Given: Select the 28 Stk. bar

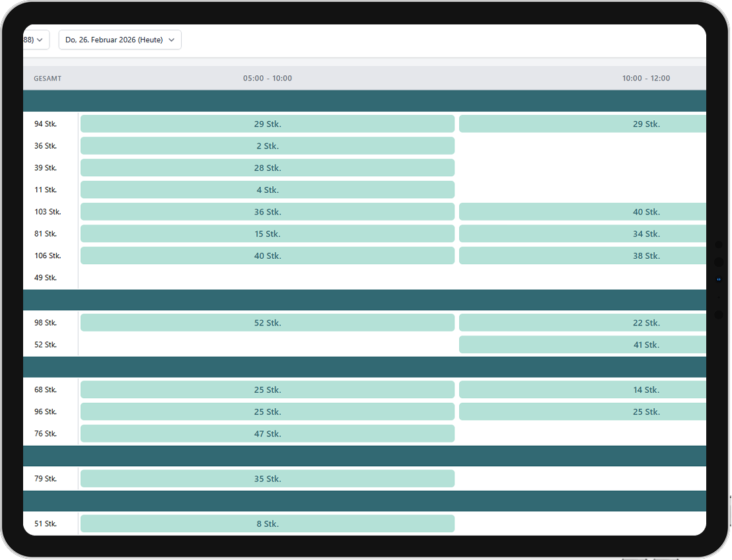Looking at the screenshot, I should pos(268,168).
